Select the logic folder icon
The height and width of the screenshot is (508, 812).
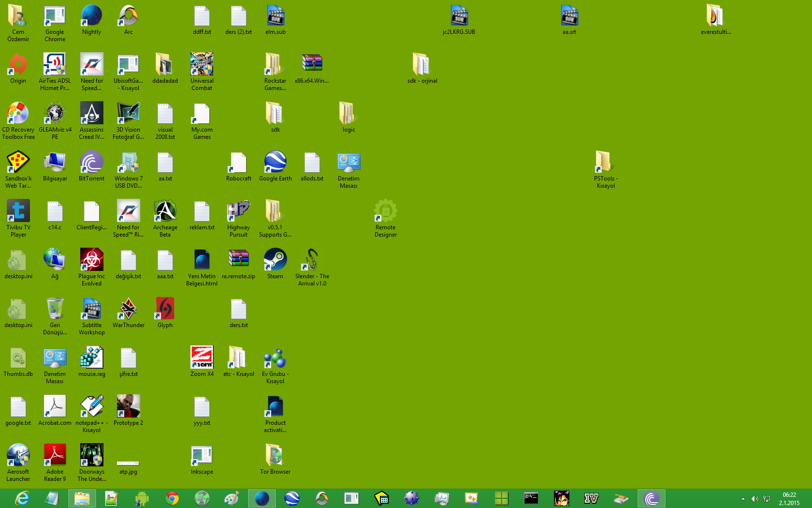point(348,118)
